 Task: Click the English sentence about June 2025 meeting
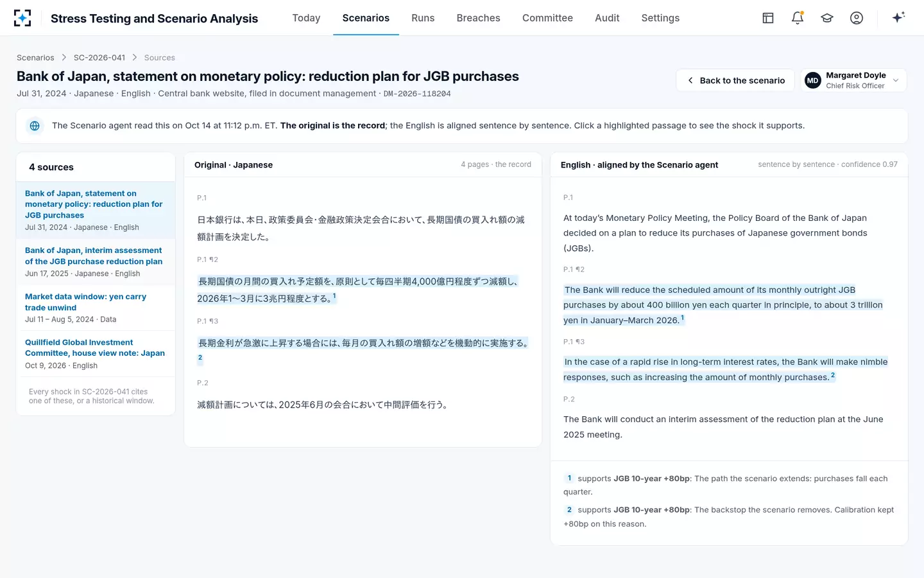(x=723, y=427)
